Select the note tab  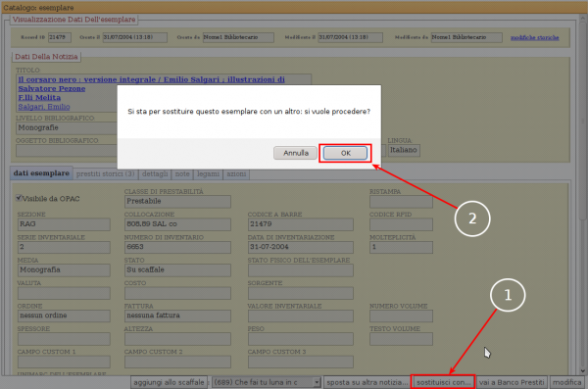click(182, 173)
